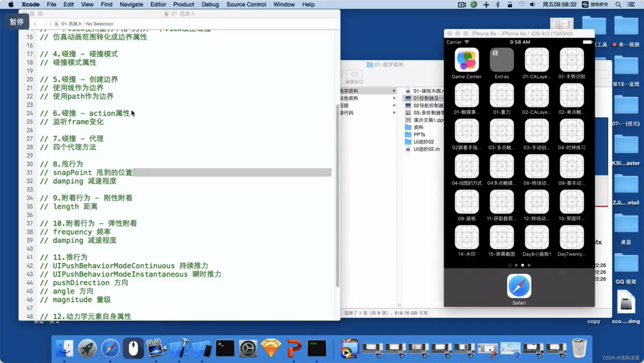Open Launchpad rocket icon in Dock

point(87,348)
